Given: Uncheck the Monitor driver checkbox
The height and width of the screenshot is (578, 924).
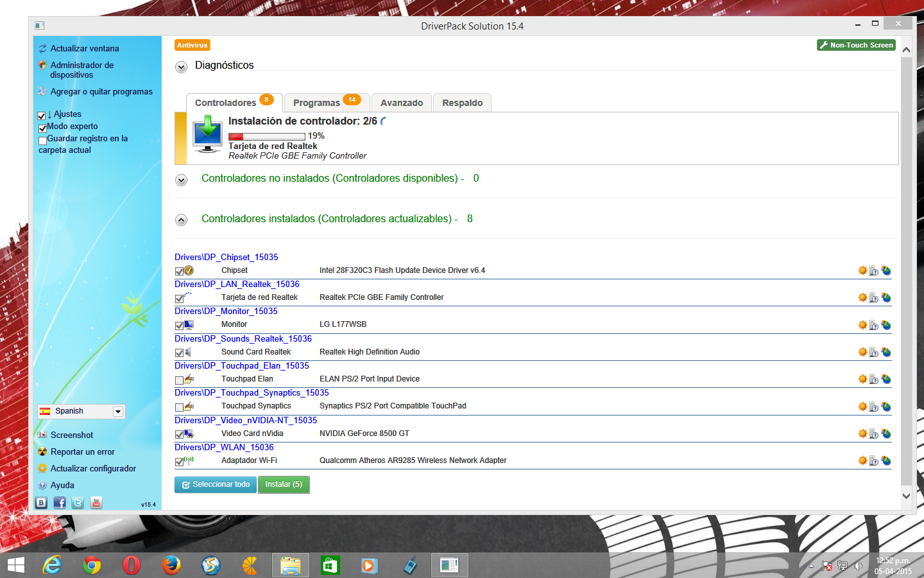Looking at the screenshot, I should 179,326.
